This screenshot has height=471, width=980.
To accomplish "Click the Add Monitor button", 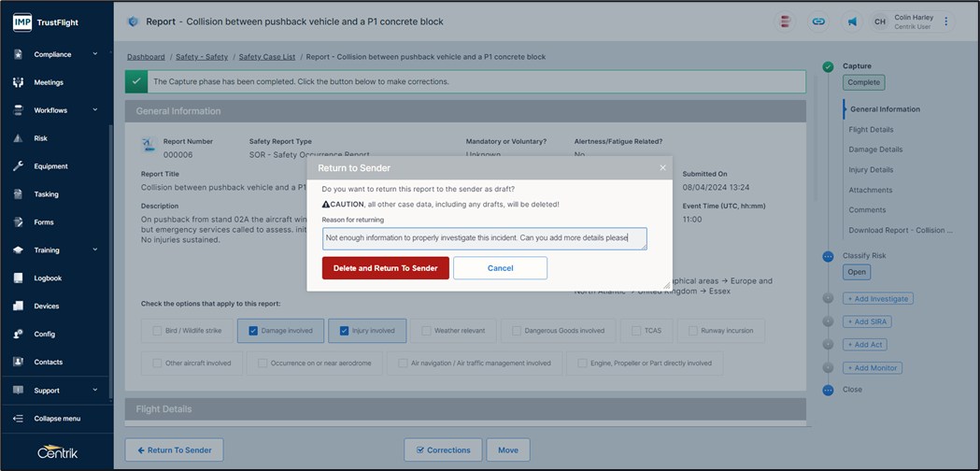I will point(873,368).
